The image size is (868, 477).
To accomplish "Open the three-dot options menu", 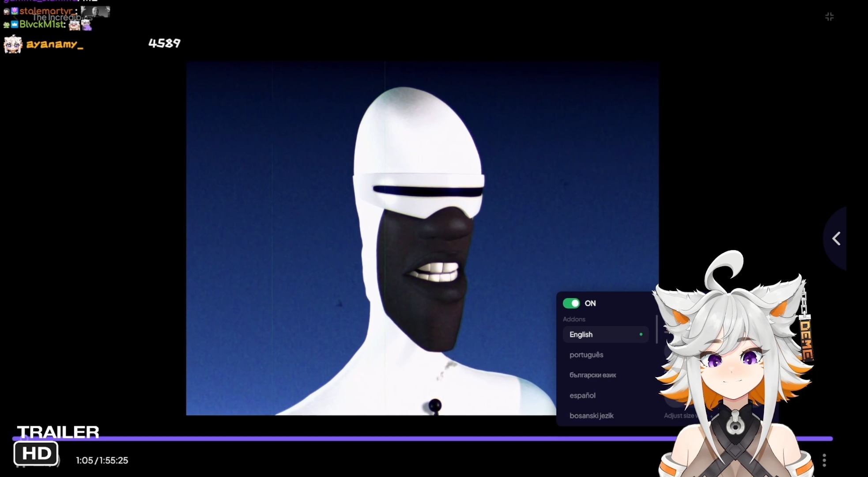I will pos(824,460).
